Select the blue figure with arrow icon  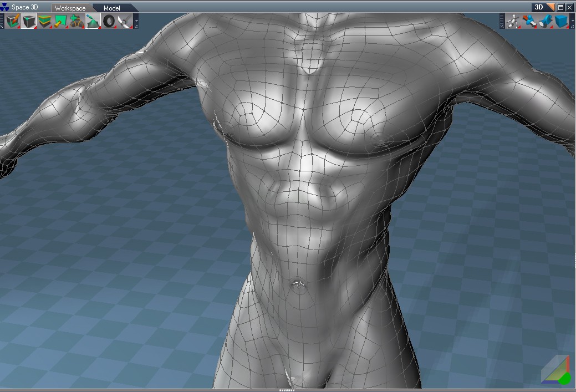[530, 21]
